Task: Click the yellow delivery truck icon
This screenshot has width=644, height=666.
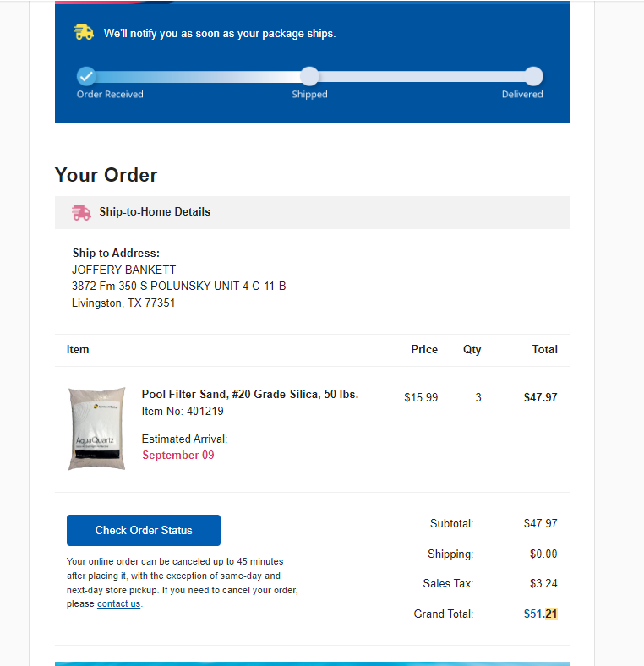Action: 85,32
